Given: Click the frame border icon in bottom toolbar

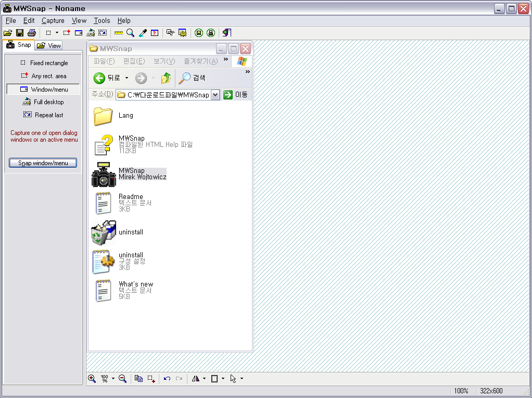Looking at the screenshot, I should point(214,379).
